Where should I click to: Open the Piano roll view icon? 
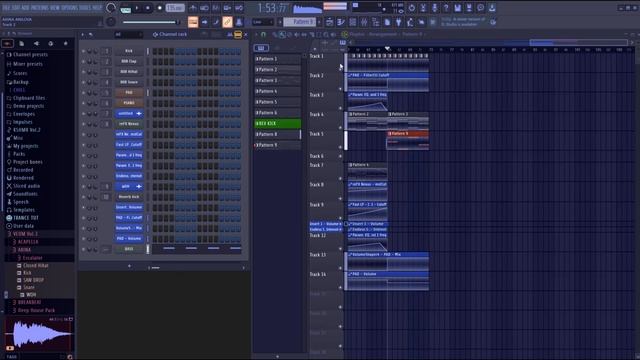click(340, 22)
